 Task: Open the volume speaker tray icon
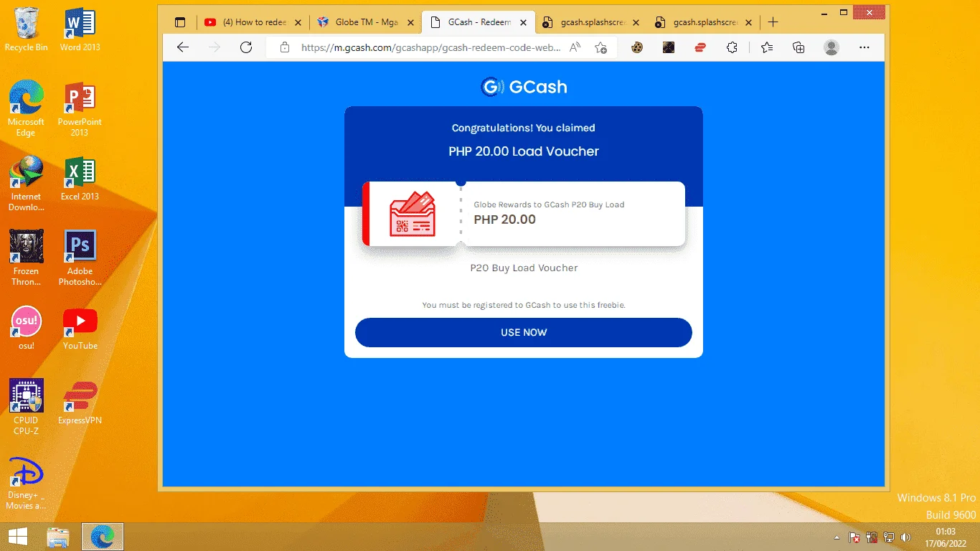(905, 537)
